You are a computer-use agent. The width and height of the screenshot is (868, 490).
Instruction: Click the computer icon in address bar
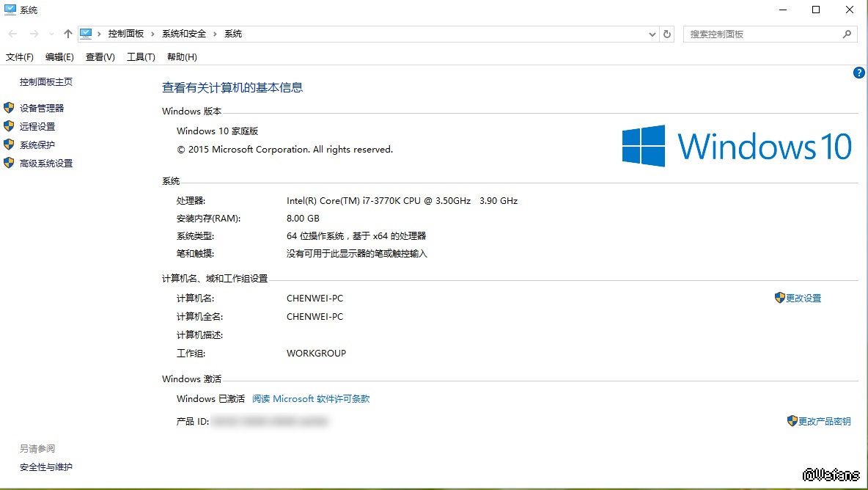pyautogui.click(x=86, y=34)
